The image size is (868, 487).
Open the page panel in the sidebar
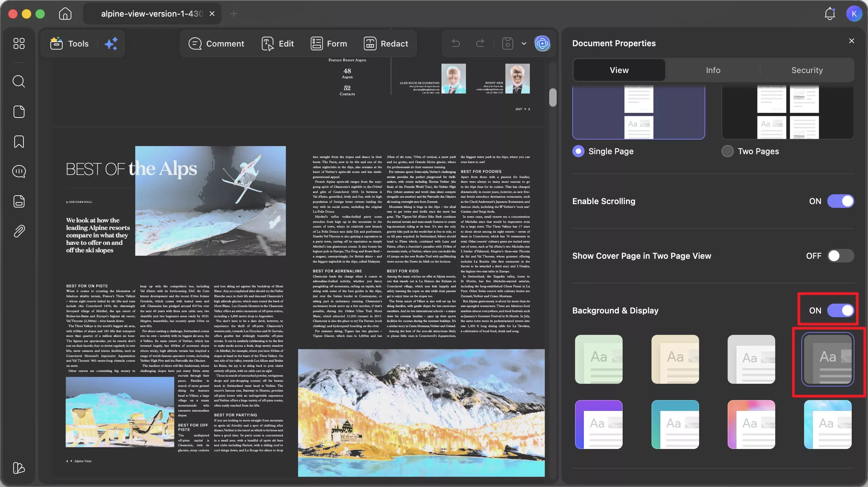click(x=19, y=112)
